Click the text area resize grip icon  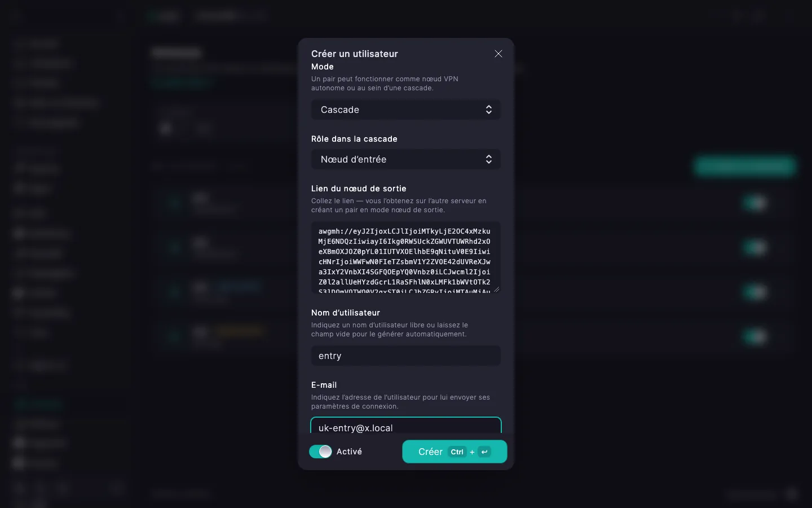click(497, 290)
